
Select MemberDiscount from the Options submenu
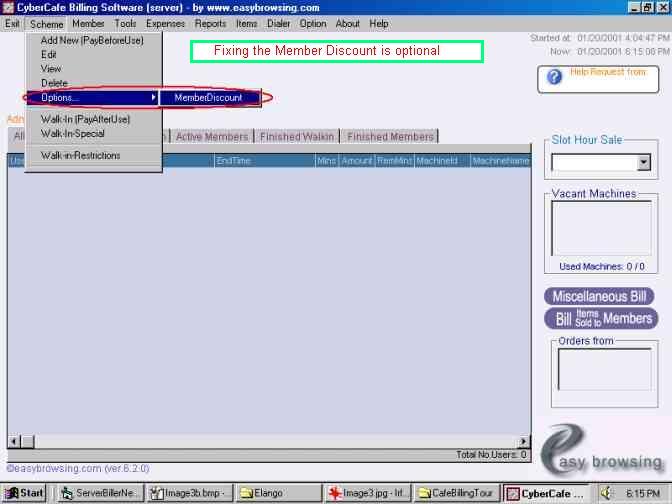208,97
